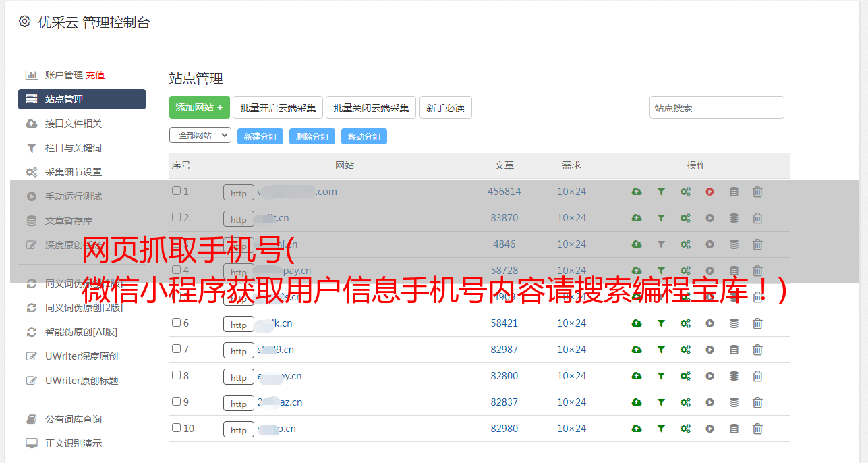Viewport: 868px width, 463px height.
Task: Tick the checkbox for site row 1
Action: tap(176, 191)
